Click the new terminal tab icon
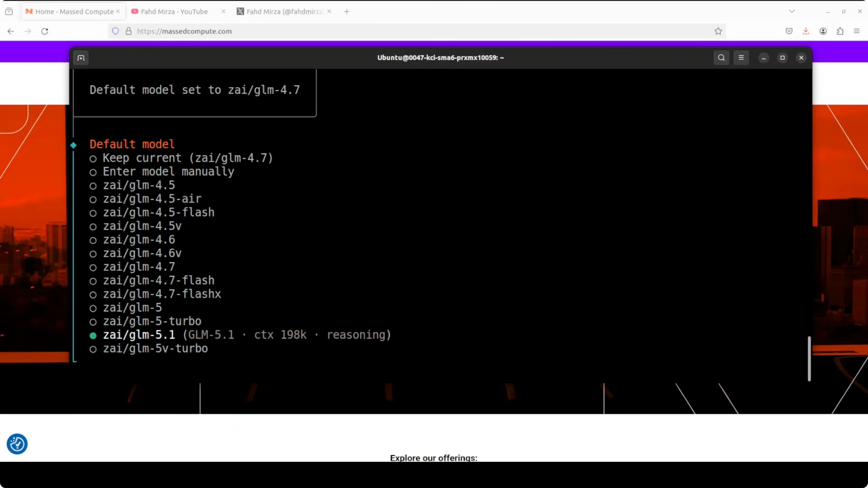This screenshot has width=868, height=488. pyautogui.click(x=81, y=58)
